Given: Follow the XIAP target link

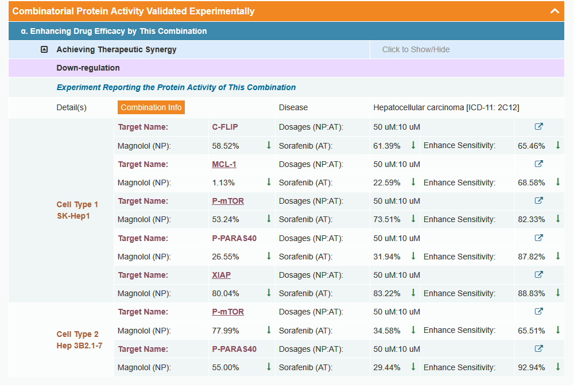Looking at the screenshot, I should point(221,275).
